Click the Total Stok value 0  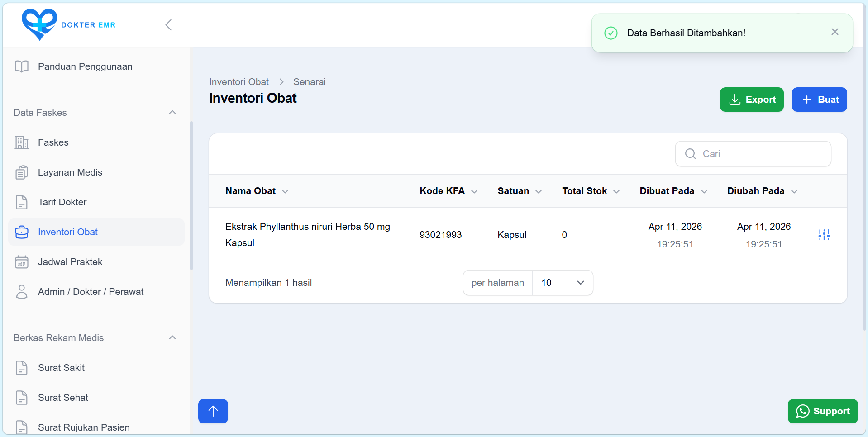(x=564, y=235)
